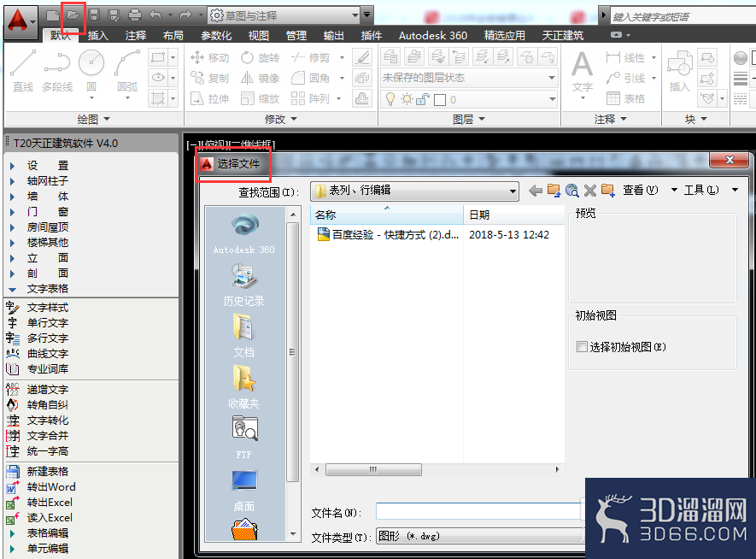The width and height of the screenshot is (756, 559).
Task: Click the 表格 (Table) annotation tool
Action: coord(625,99)
